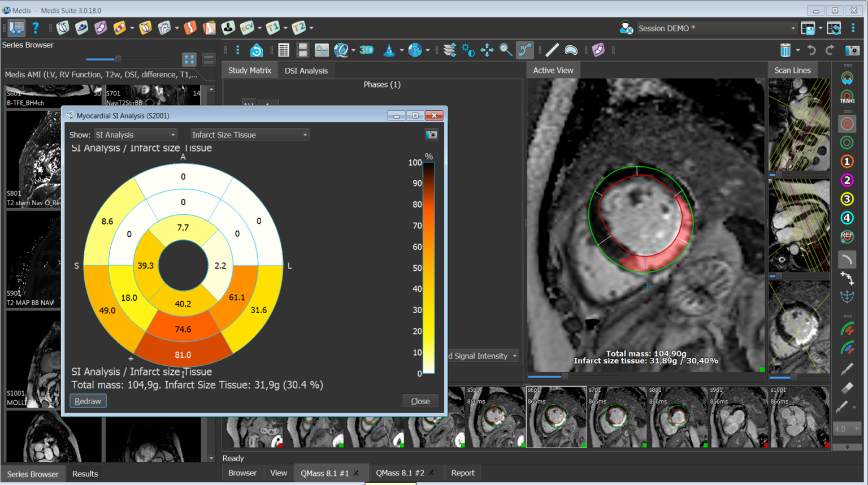Click the snapshot camera in SI Analysis dialog
Screen dimensions: 868x485
(x=431, y=135)
